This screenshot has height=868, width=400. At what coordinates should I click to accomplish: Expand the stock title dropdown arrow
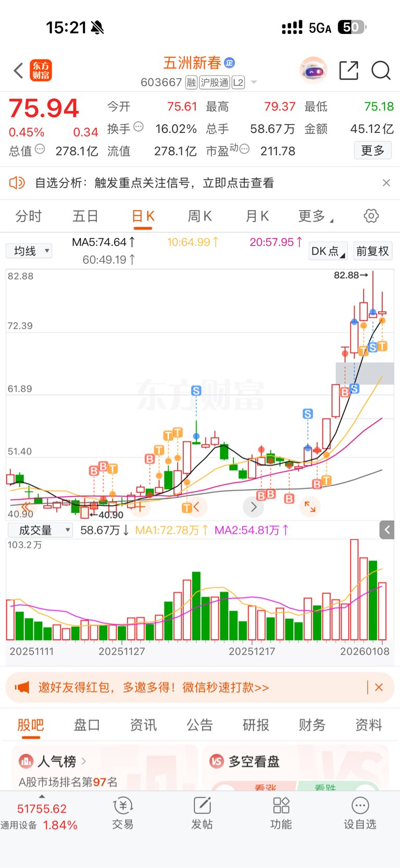pos(254,82)
